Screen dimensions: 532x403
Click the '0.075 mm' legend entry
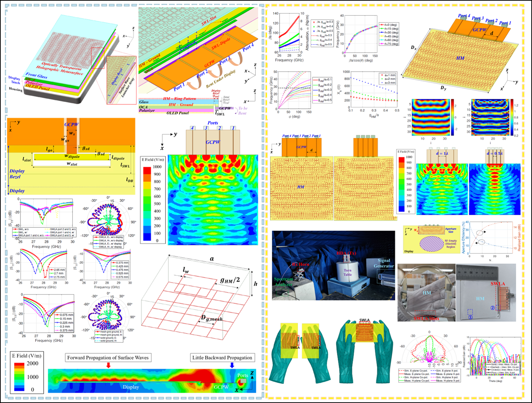[64, 315]
